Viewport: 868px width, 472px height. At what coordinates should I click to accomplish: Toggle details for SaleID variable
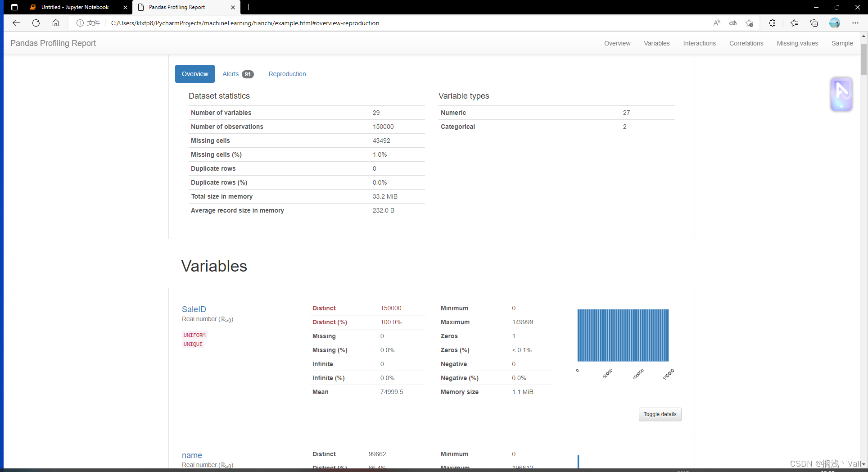pyautogui.click(x=660, y=414)
